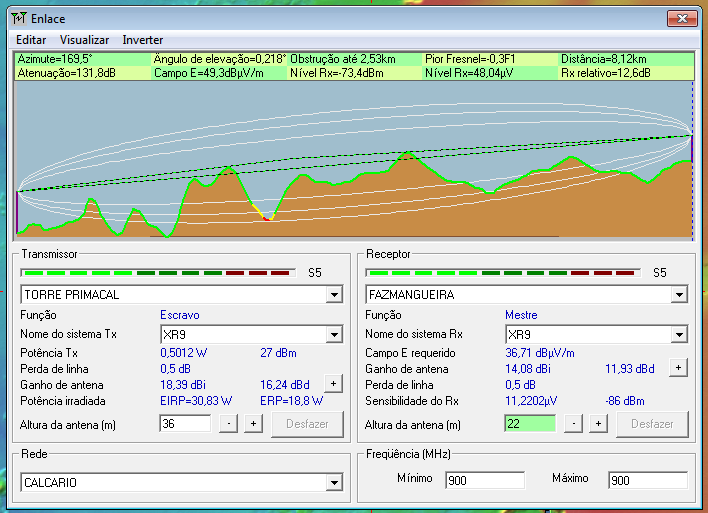This screenshot has width=708, height=513.
Task: Increase receiver antenna height with plus button
Action: [598, 424]
